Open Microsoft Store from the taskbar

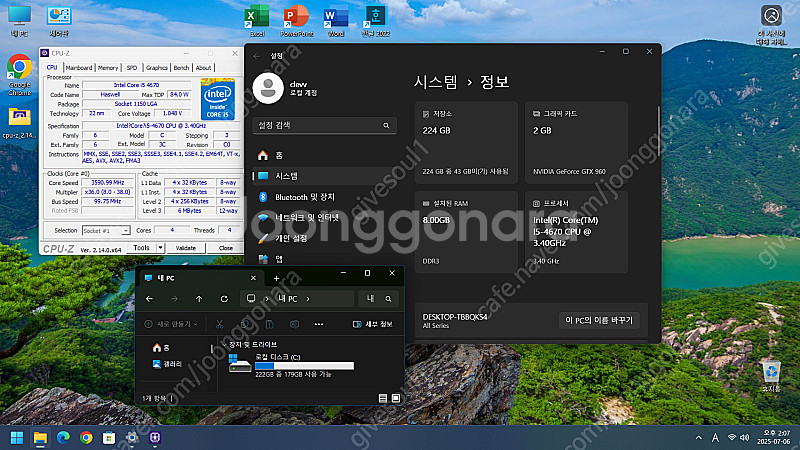pyautogui.click(x=109, y=438)
